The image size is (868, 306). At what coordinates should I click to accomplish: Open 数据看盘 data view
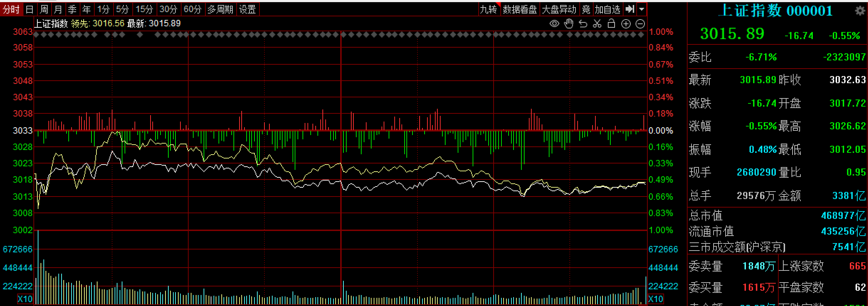tap(520, 9)
